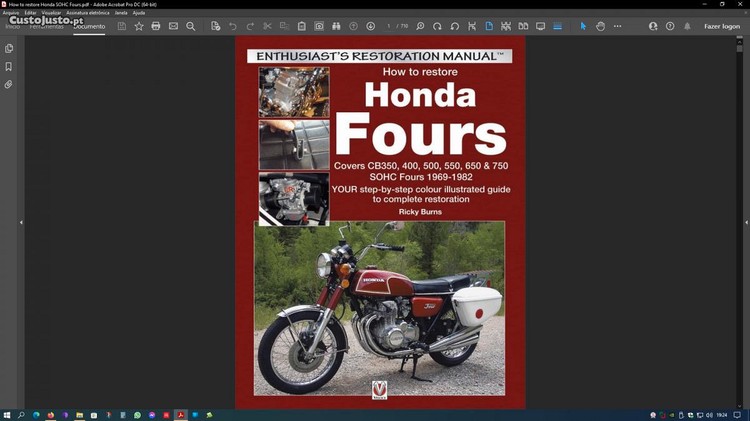Click the print icon in toolbar
This screenshot has height=421, width=750.
tap(156, 26)
